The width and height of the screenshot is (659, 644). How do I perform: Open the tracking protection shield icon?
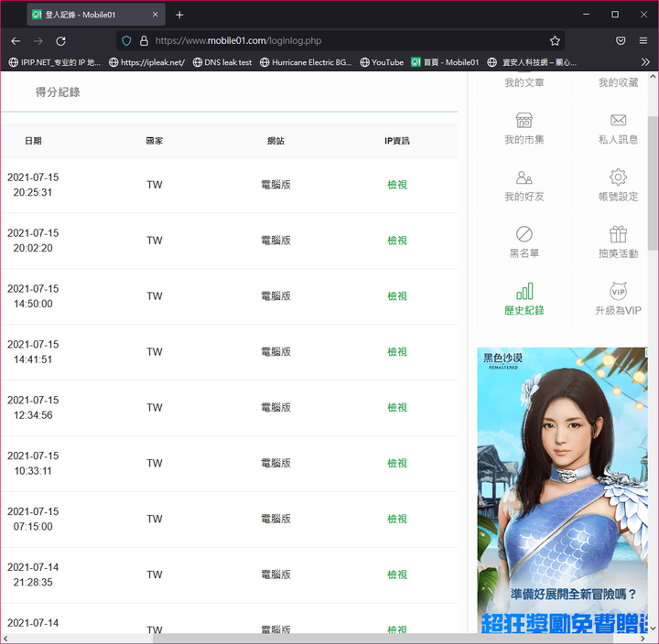(x=126, y=41)
